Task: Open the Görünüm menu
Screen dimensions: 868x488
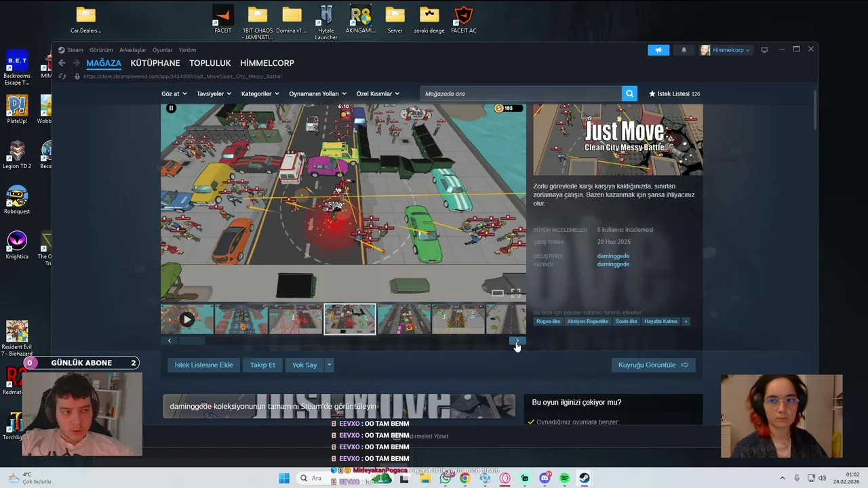Action: click(101, 50)
